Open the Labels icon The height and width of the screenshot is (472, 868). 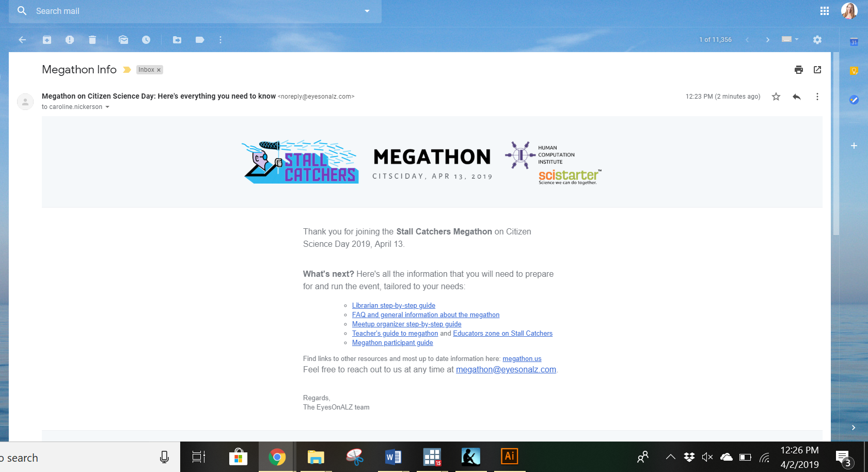(200, 40)
